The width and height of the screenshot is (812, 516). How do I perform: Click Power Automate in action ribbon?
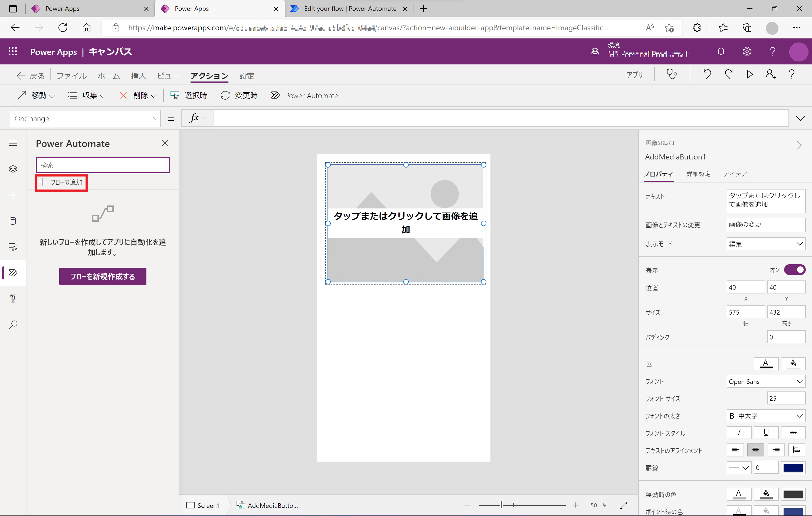tap(304, 96)
